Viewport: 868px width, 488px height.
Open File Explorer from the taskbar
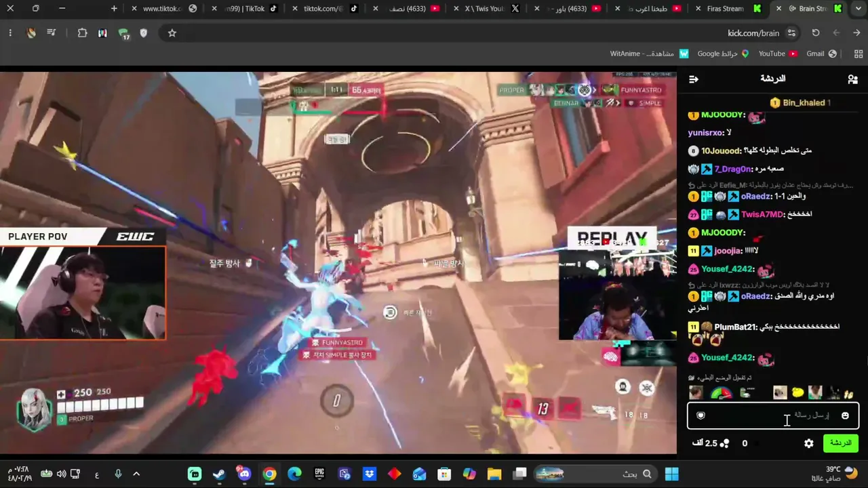click(494, 474)
